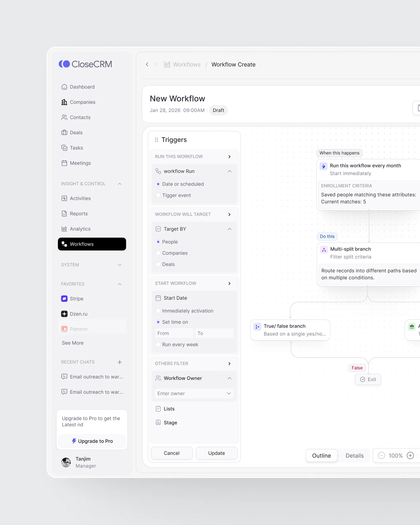Open first Email outreach chat
Screen dimensions: 420x525
pos(92,377)
